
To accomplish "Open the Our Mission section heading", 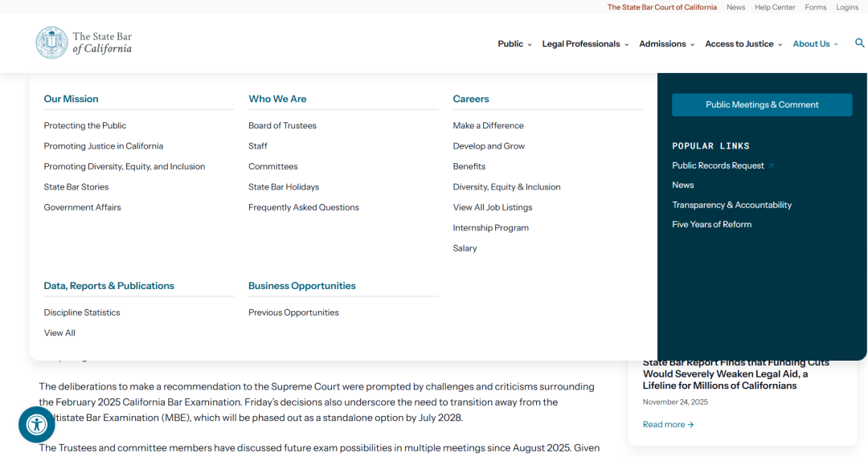I will point(71,99).
